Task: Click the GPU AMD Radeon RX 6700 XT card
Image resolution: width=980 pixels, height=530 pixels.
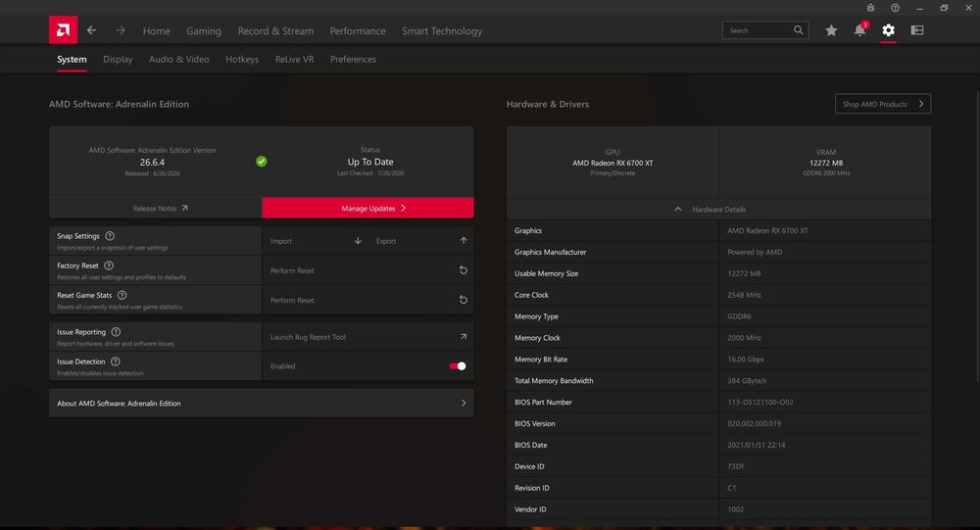Action: pyautogui.click(x=612, y=163)
